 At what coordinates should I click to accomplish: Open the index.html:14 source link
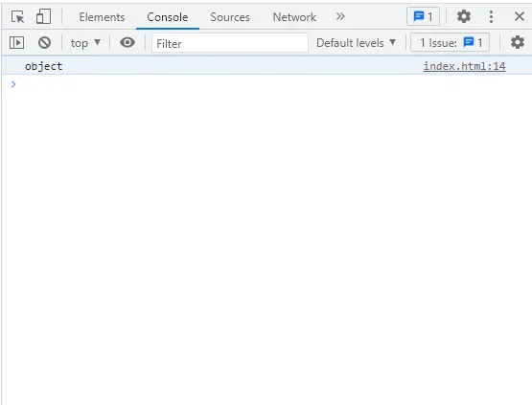point(464,66)
